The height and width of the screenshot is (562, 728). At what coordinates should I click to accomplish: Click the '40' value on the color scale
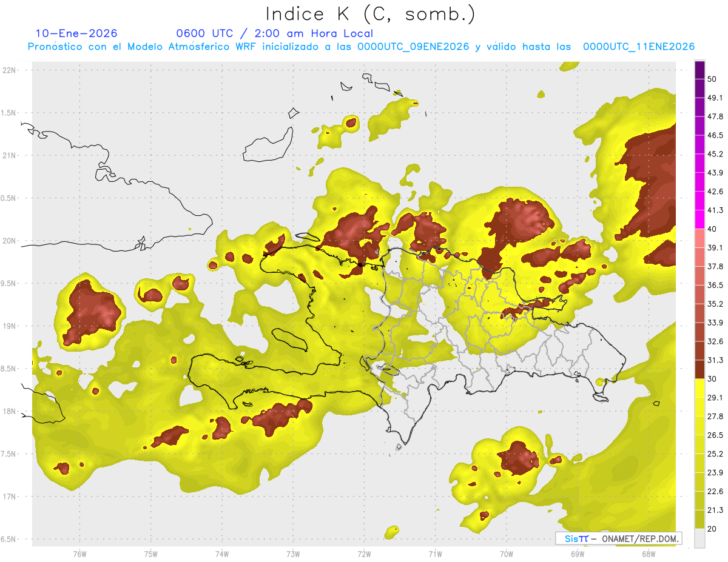point(712,229)
